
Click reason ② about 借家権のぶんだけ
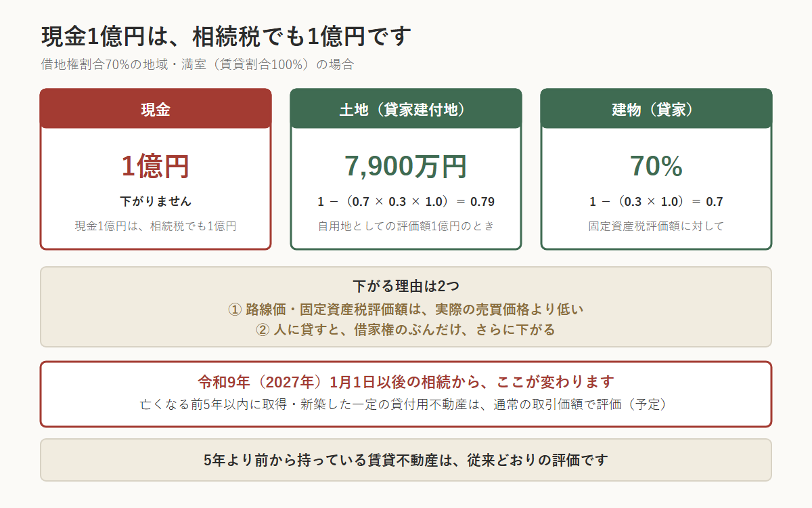click(406, 330)
